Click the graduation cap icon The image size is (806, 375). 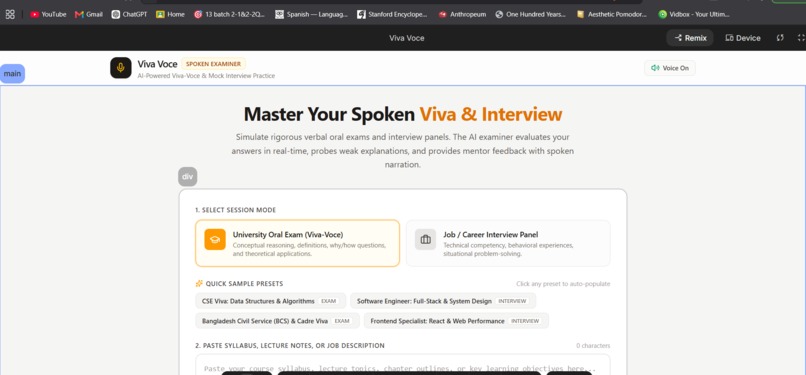(215, 239)
